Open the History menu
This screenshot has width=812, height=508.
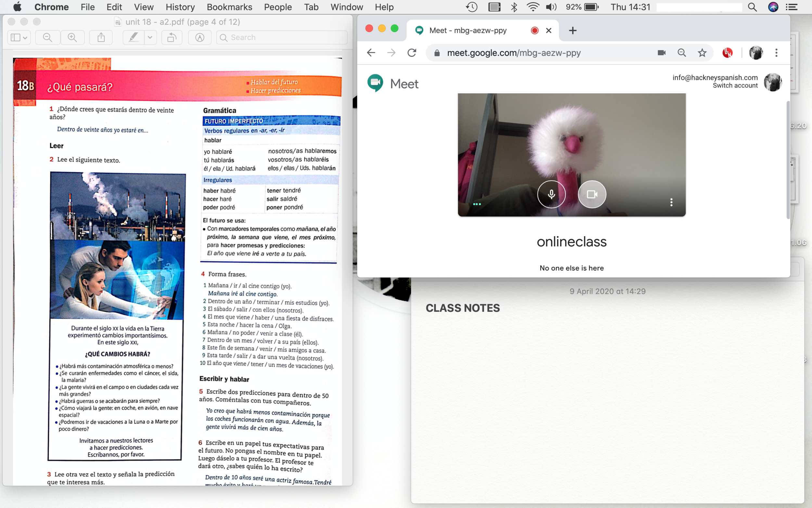click(x=180, y=7)
